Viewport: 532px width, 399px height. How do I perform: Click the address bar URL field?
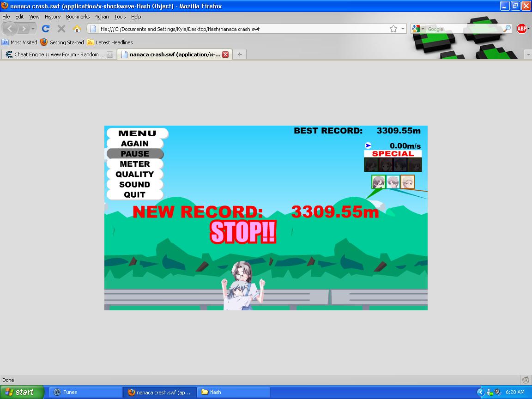[240, 29]
